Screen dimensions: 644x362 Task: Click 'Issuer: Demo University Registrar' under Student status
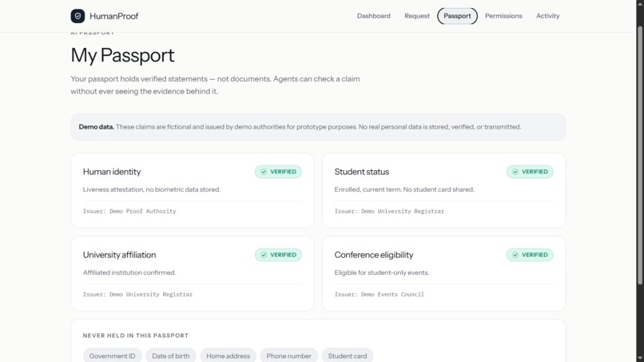tap(389, 211)
